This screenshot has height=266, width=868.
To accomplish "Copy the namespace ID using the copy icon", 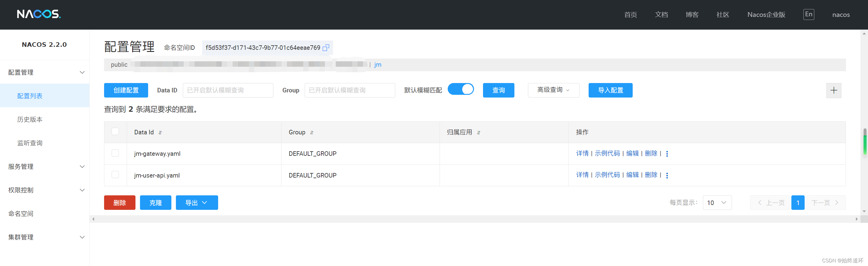I will [326, 47].
